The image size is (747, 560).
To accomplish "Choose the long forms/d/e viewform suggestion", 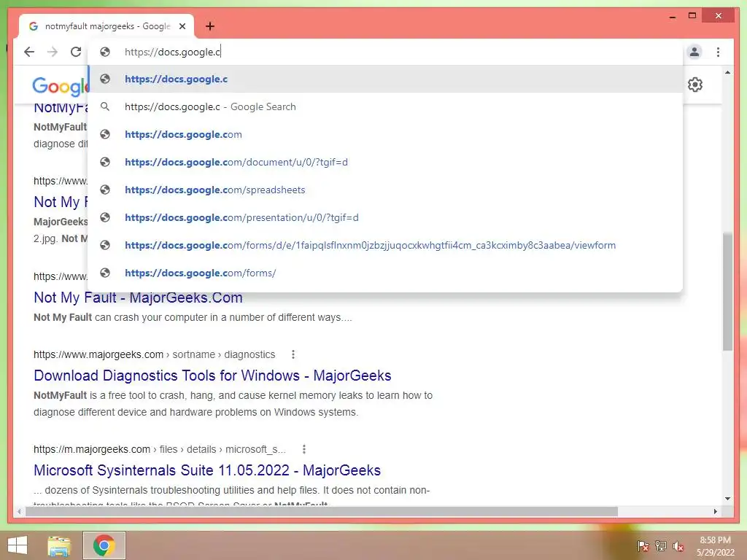I will 385,245.
